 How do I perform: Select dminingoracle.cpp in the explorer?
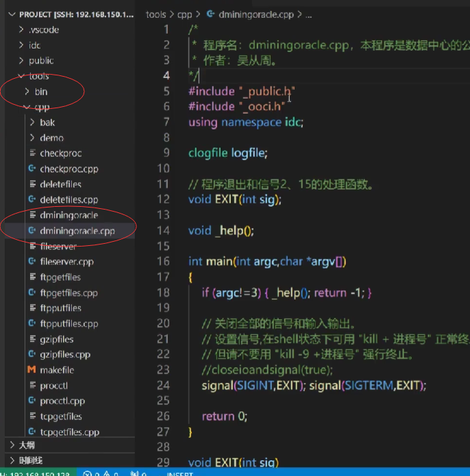(x=77, y=231)
